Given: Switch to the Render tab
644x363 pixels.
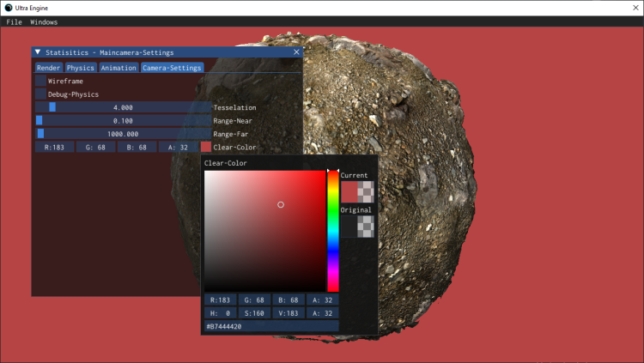Looking at the screenshot, I should [48, 68].
